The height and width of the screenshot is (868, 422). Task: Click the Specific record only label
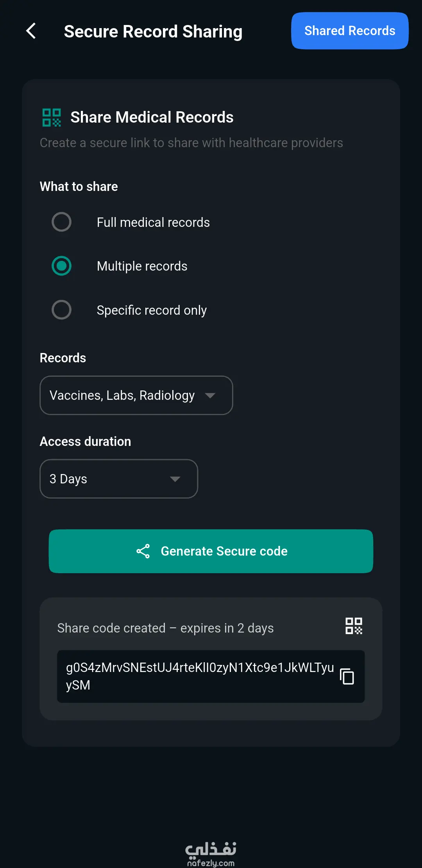coord(152,310)
